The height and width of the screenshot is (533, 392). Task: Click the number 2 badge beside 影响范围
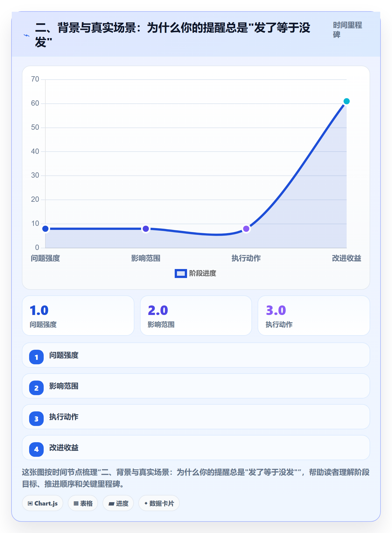click(x=36, y=388)
